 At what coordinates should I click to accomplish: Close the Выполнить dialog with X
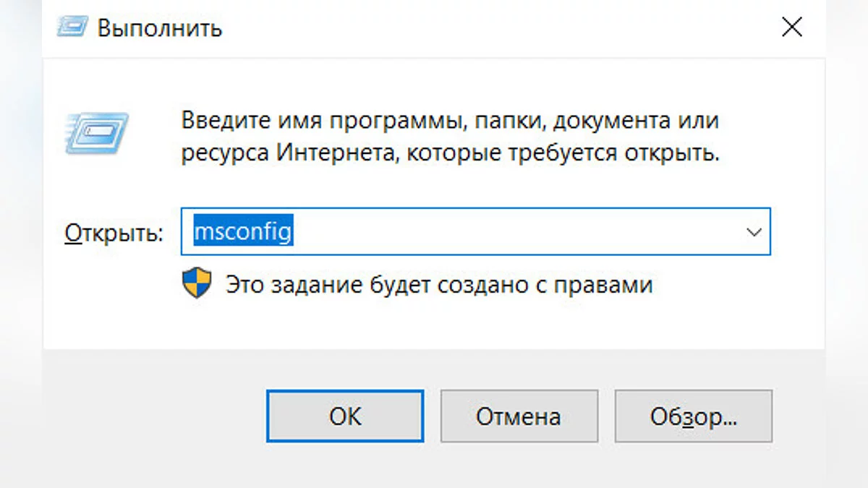click(792, 28)
